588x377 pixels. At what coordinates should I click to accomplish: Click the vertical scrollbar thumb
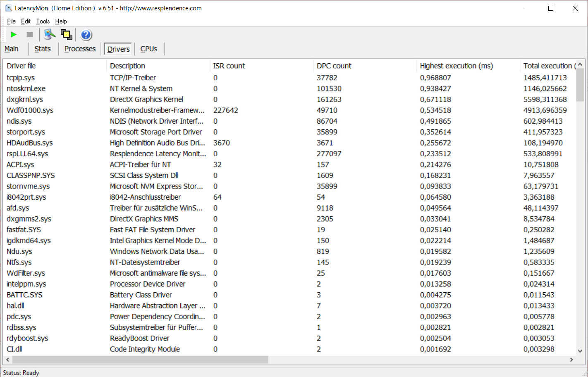tap(580, 85)
